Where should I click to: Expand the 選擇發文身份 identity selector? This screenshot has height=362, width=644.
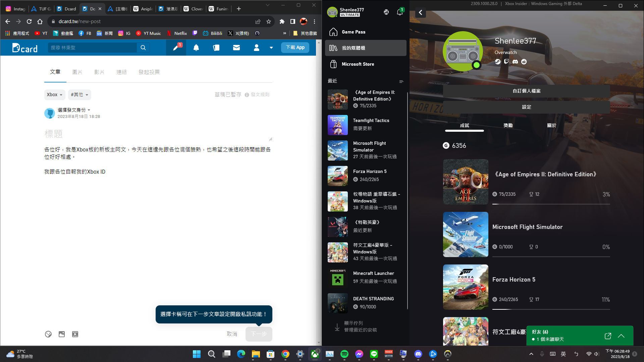click(74, 110)
